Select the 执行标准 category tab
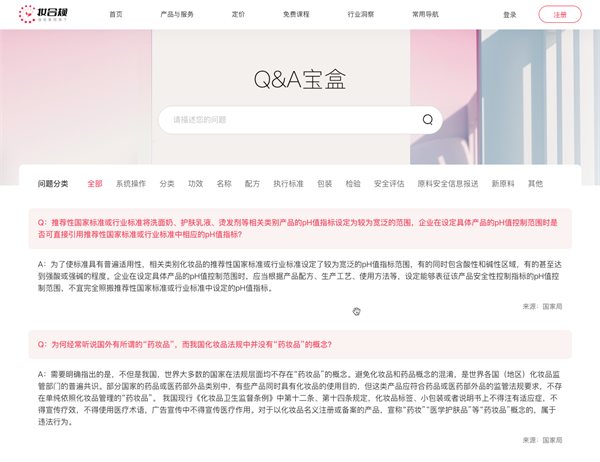The image size is (600, 462). (x=288, y=184)
